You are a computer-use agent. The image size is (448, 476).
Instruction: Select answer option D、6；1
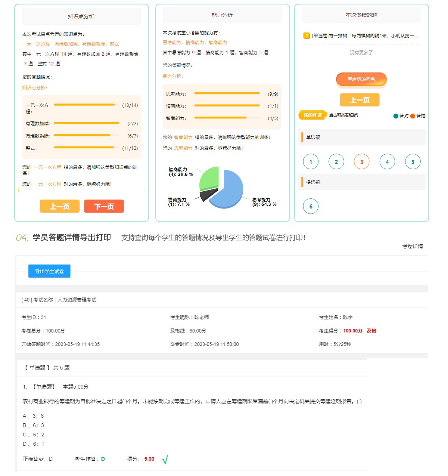pos(34,444)
